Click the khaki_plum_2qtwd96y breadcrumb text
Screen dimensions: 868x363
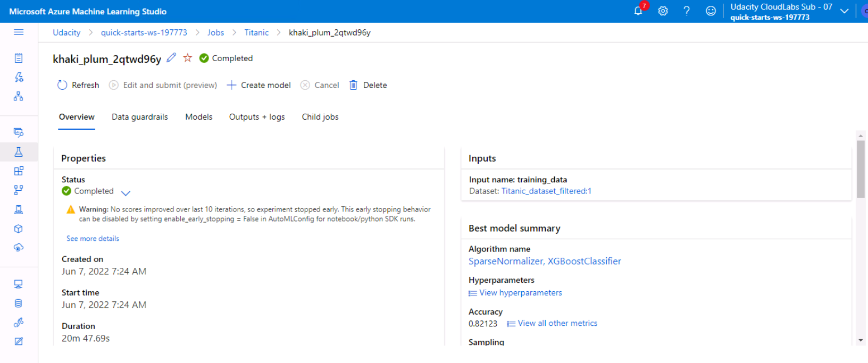click(330, 32)
